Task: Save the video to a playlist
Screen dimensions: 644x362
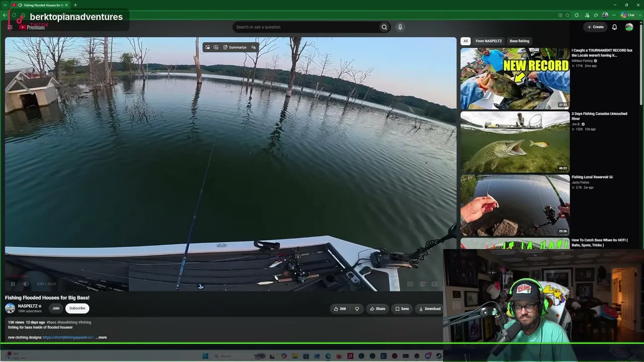Action: 402,309
